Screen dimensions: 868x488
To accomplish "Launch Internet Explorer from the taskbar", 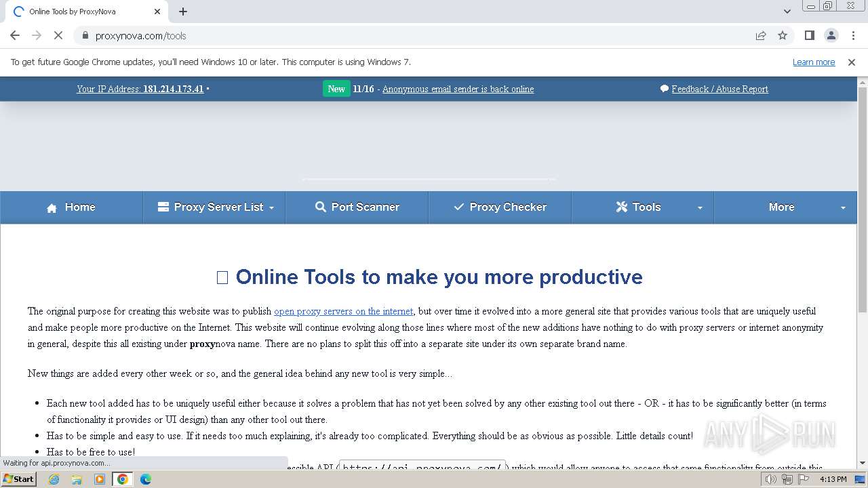I will click(54, 479).
